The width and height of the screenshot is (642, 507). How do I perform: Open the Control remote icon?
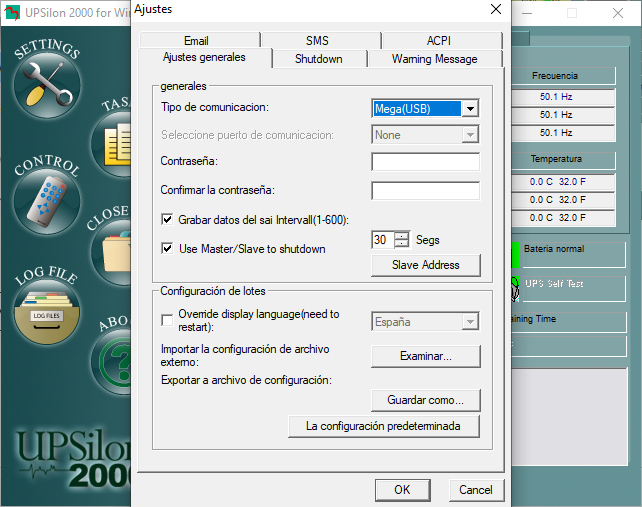point(47,201)
